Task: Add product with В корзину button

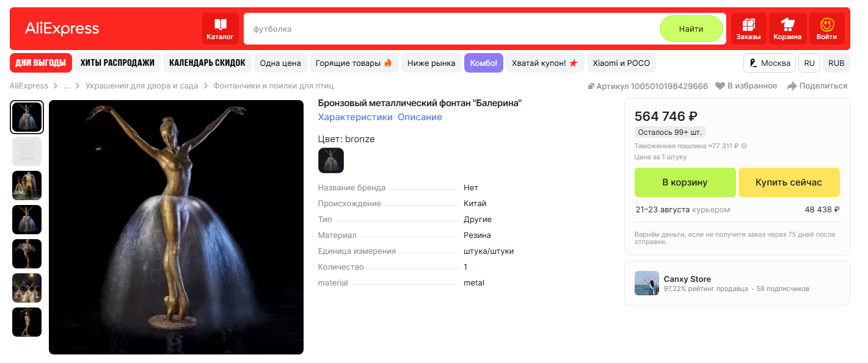Action: 685,182
